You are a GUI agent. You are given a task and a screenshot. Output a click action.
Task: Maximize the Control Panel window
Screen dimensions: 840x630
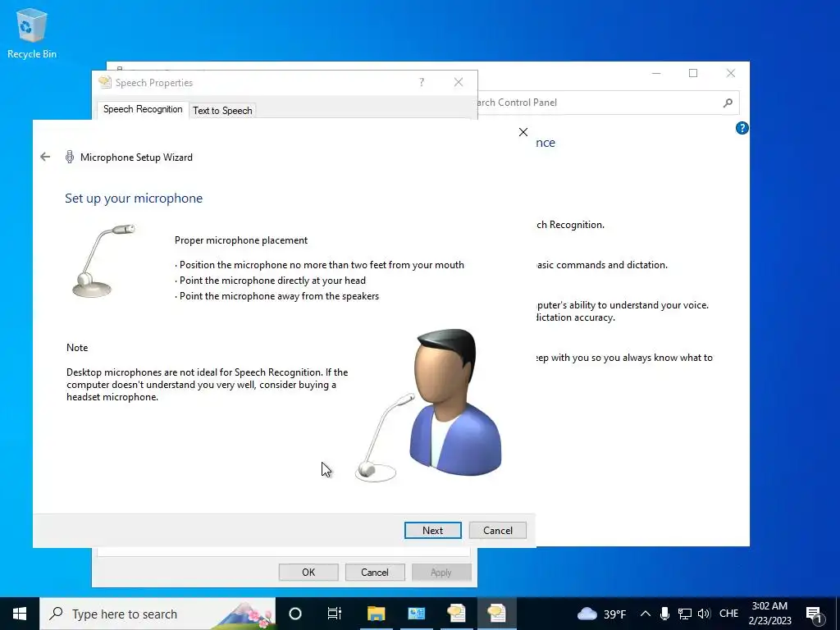point(693,73)
